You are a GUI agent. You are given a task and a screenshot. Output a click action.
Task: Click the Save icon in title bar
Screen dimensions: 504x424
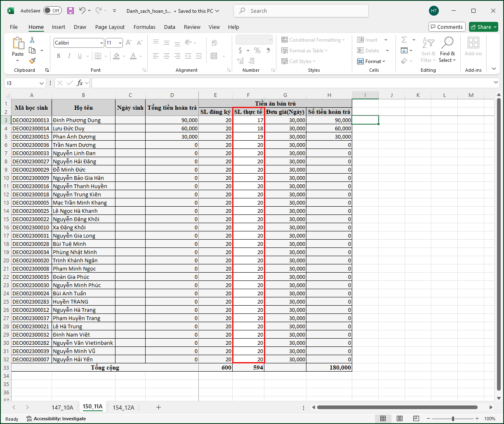pyautogui.click(x=71, y=11)
